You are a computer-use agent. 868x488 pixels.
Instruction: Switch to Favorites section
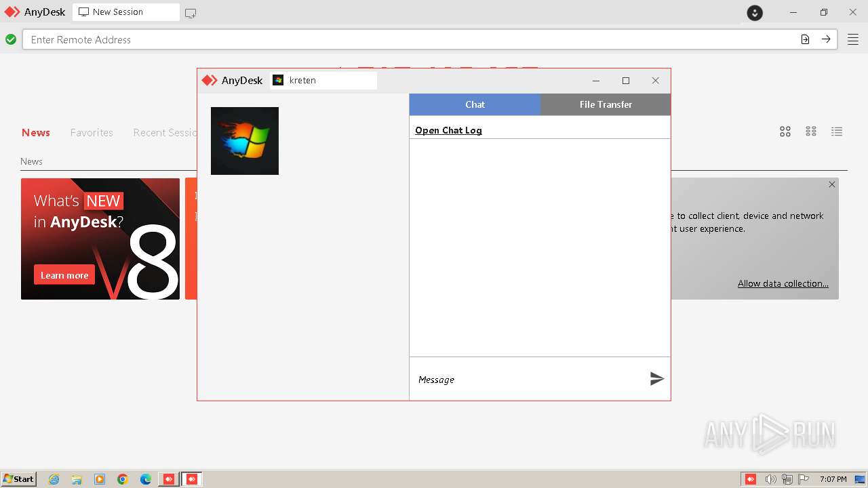[92, 133]
